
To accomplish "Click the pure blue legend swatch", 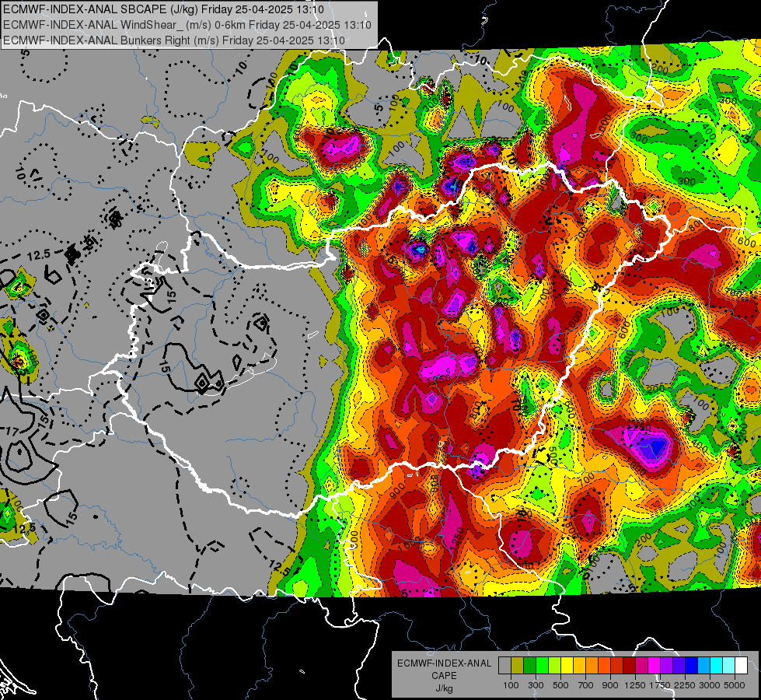I will click(x=692, y=665).
